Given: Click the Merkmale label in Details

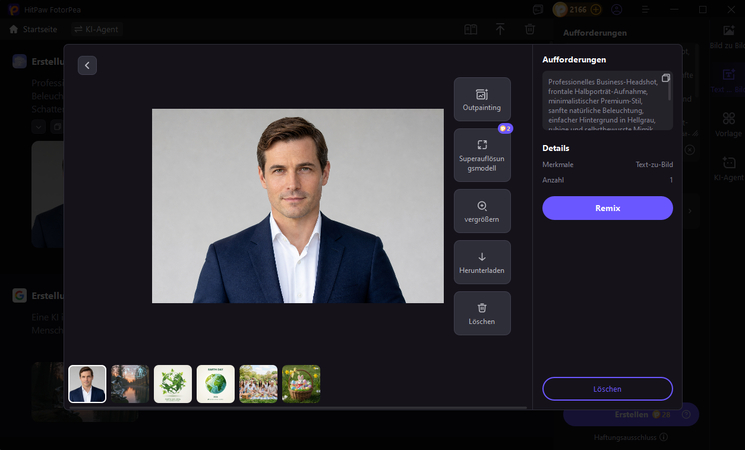Looking at the screenshot, I should (x=558, y=164).
